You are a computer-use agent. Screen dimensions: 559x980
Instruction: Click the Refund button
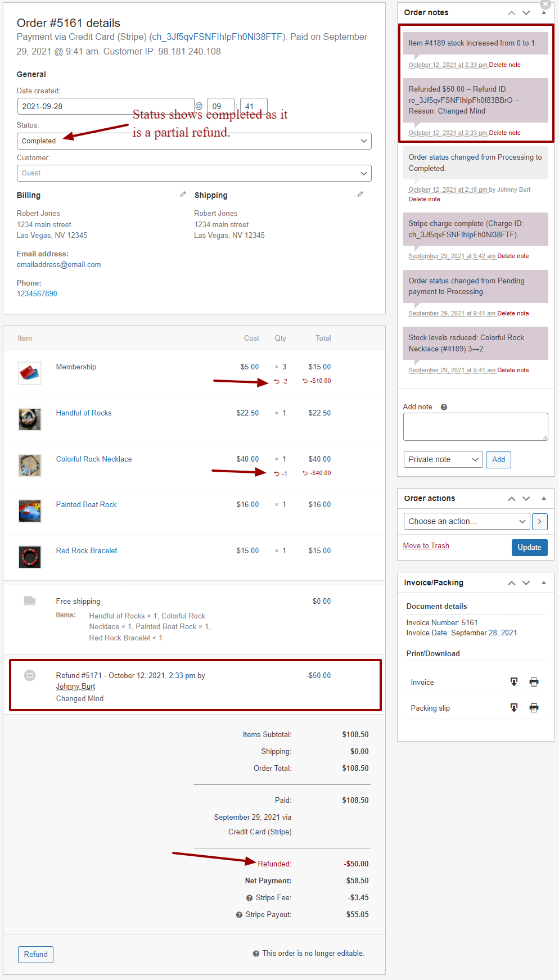point(35,955)
